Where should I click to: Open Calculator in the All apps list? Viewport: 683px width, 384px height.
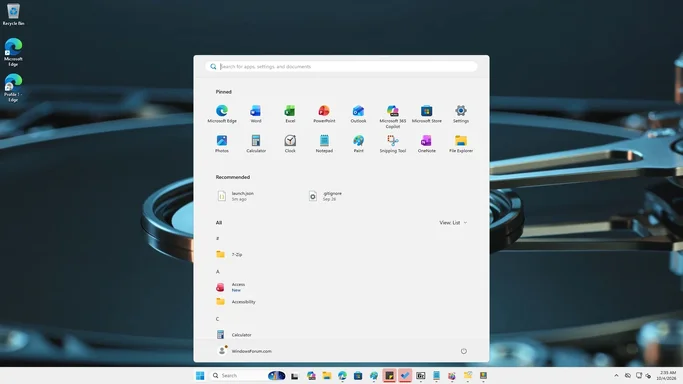click(x=234, y=334)
